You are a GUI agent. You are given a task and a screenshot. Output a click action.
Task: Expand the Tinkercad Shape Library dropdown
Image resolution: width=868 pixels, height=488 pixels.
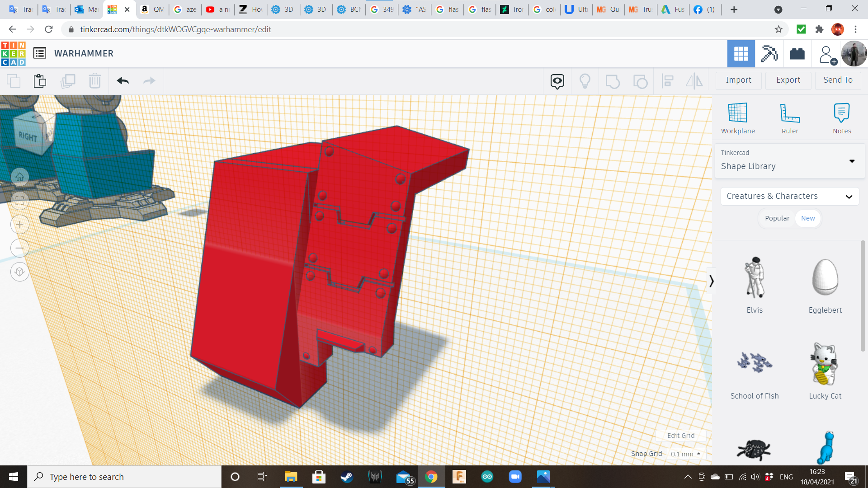(852, 161)
